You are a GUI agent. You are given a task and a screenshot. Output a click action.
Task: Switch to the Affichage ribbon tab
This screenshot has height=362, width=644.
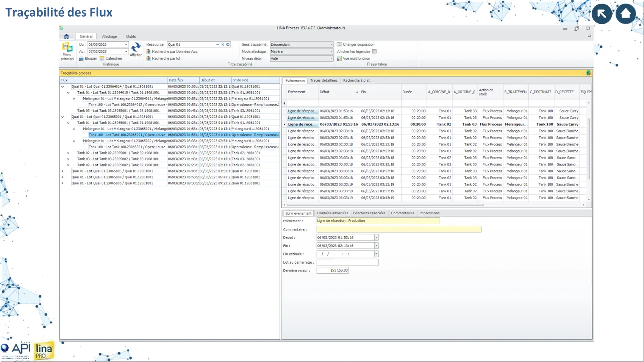109,36
